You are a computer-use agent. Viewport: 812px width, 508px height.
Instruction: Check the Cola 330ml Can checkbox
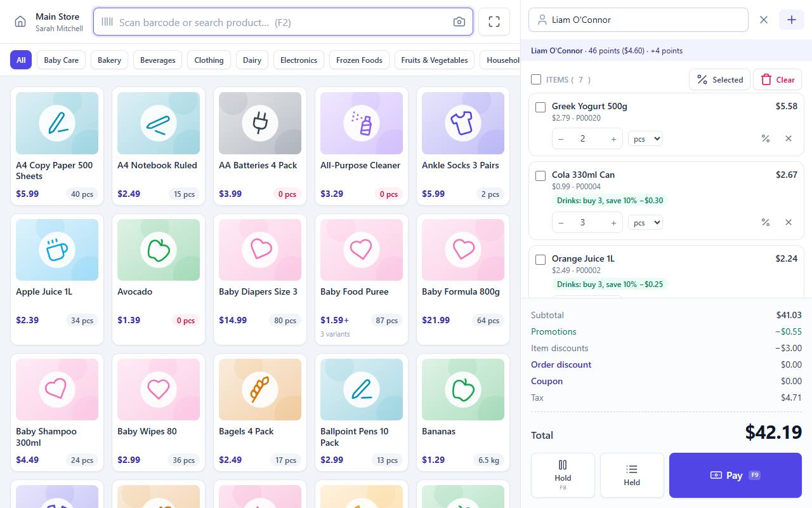(540, 176)
